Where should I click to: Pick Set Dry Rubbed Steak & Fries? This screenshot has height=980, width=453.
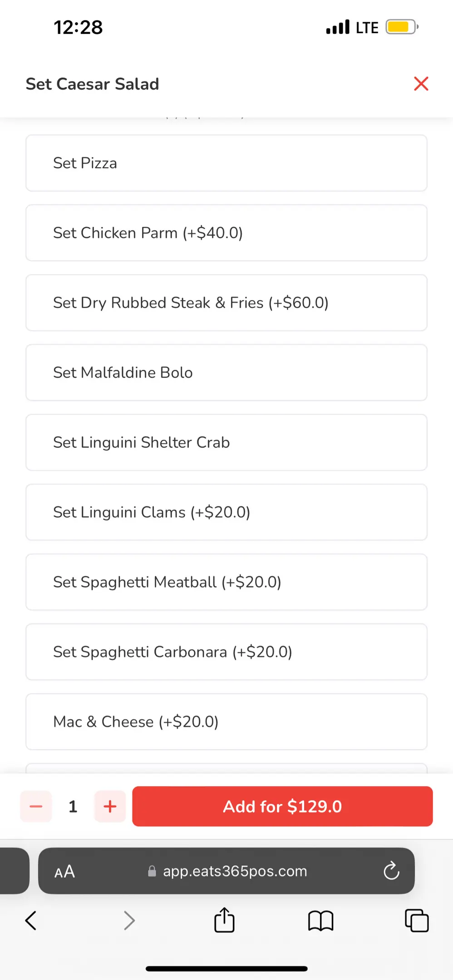(226, 303)
